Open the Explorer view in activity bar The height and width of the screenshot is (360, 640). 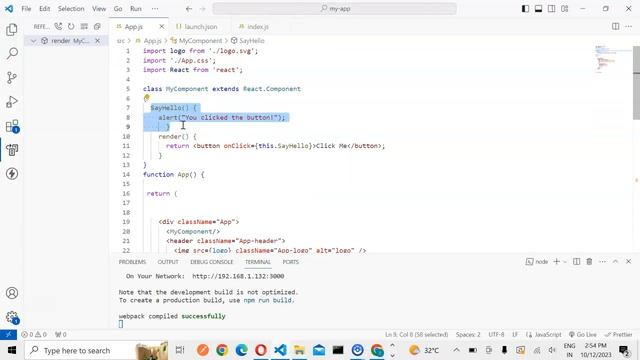[x=12, y=29]
